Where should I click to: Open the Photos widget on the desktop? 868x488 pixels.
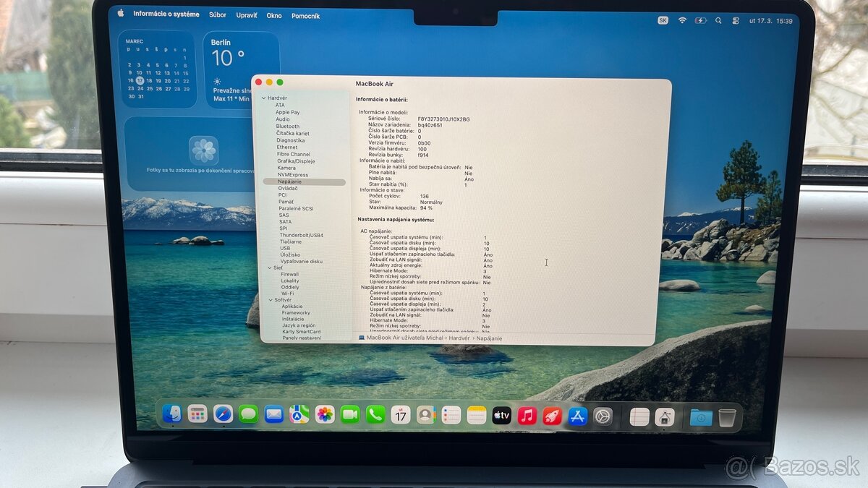[x=190, y=153]
